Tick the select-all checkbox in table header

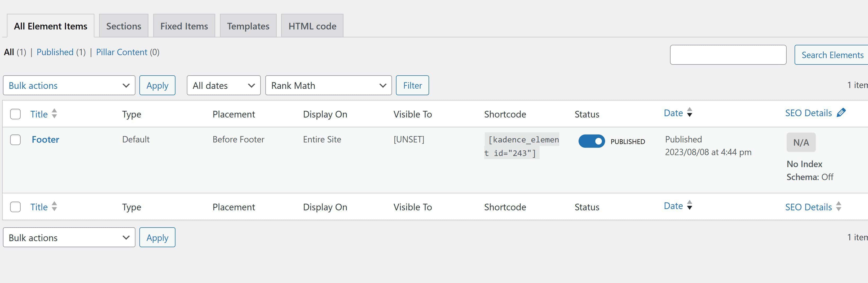click(15, 114)
